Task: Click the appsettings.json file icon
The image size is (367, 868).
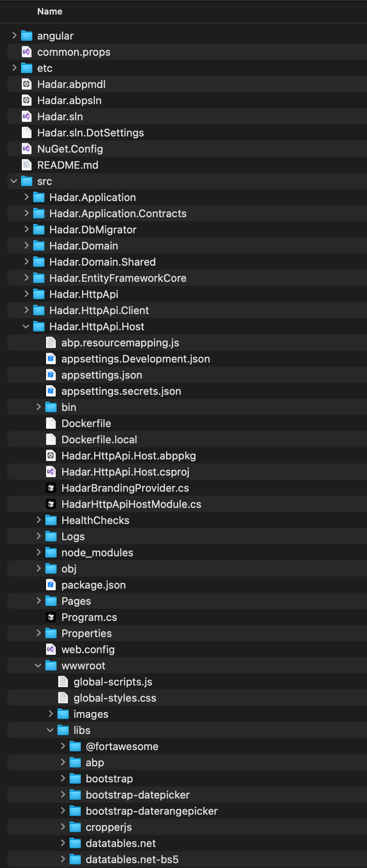Action: (51, 375)
